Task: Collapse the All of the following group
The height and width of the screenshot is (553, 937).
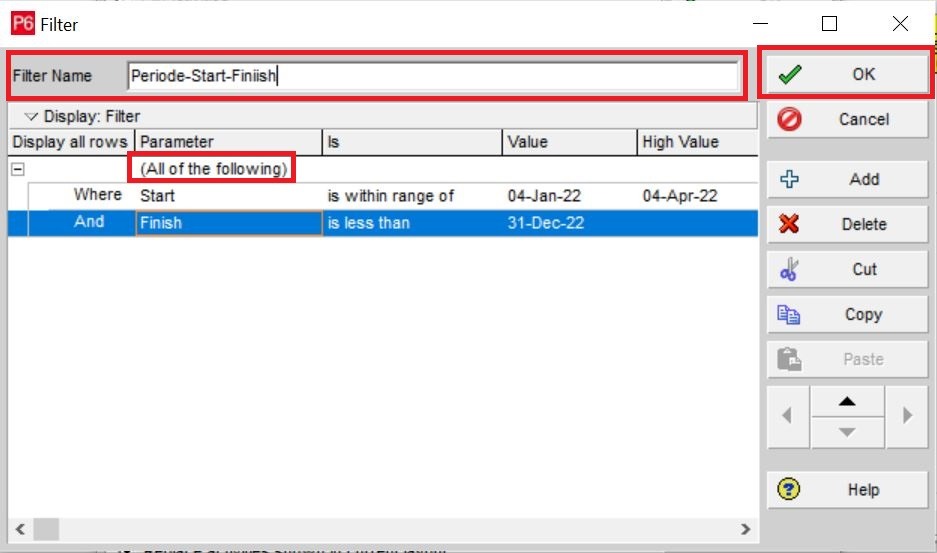Action: click(x=18, y=169)
